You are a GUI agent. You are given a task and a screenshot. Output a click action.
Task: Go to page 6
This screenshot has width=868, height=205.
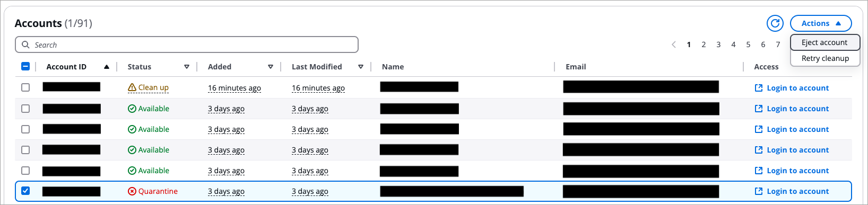[763, 44]
